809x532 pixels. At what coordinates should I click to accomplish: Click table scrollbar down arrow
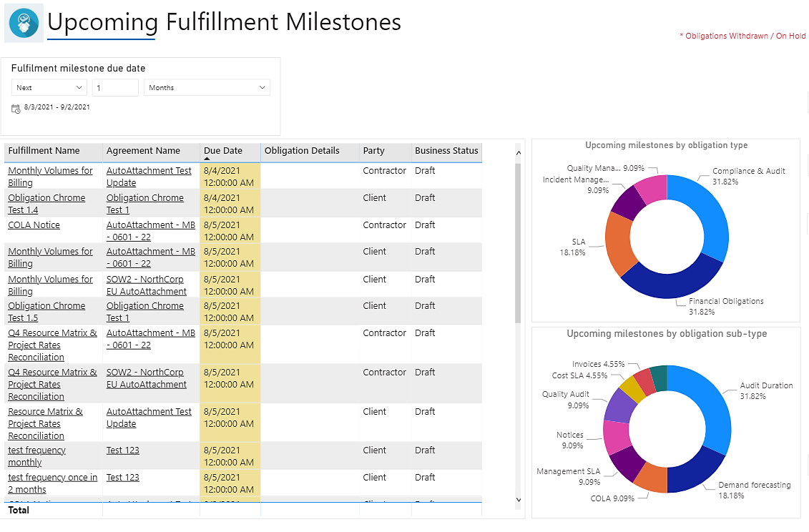point(518,500)
